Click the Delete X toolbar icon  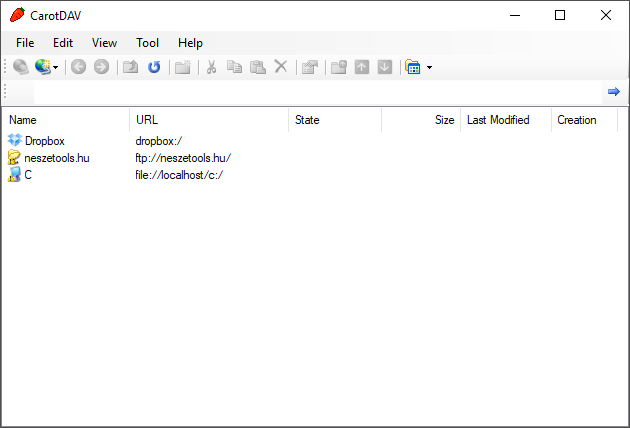(x=281, y=67)
